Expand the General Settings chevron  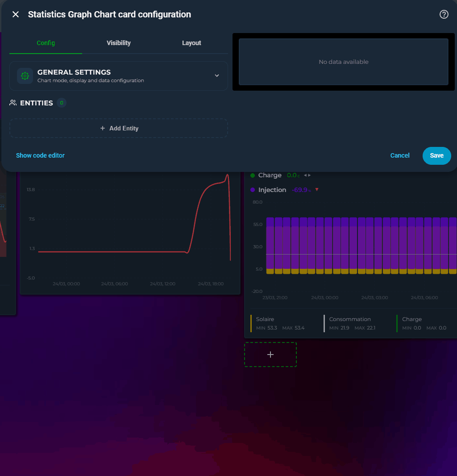pyautogui.click(x=216, y=75)
